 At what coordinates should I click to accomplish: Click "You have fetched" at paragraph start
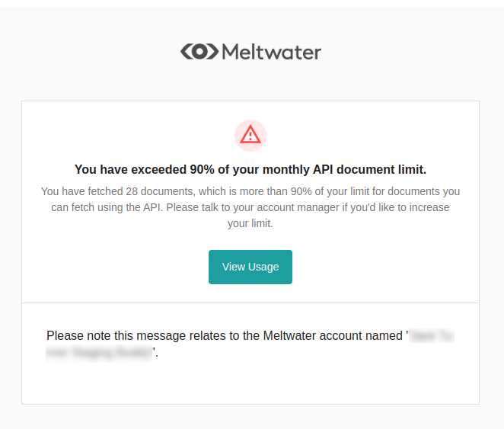(x=82, y=191)
